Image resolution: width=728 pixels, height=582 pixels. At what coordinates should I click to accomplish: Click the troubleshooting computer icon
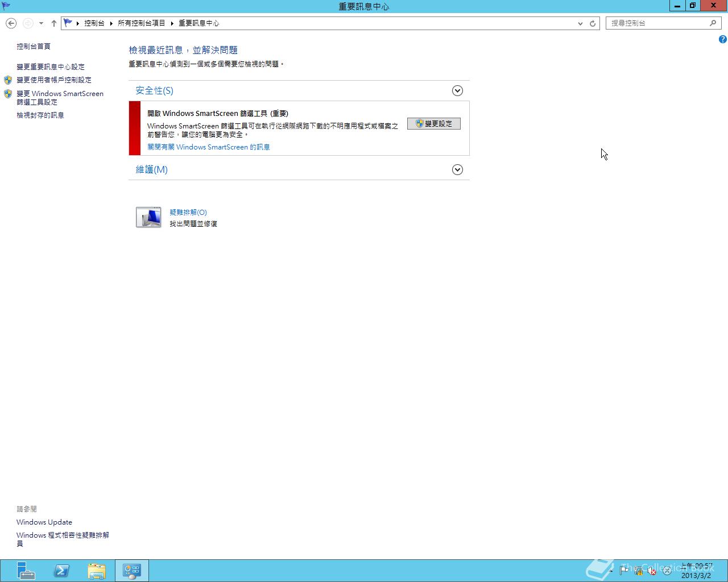click(148, 218)
